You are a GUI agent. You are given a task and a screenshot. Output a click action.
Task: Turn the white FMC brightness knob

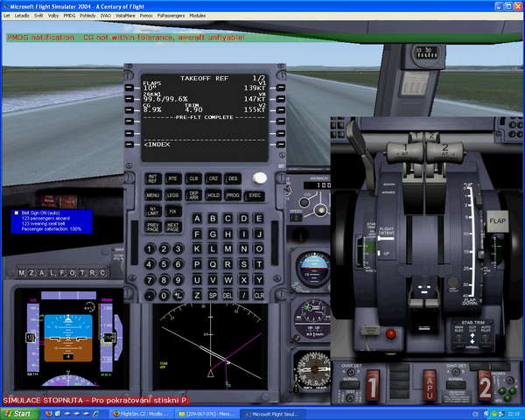(260, 178)
